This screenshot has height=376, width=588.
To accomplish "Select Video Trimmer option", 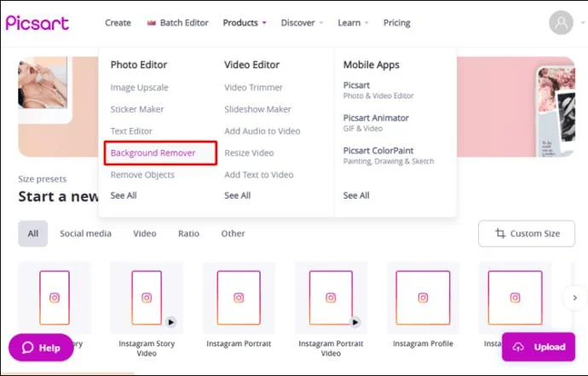I will (253, 88).
